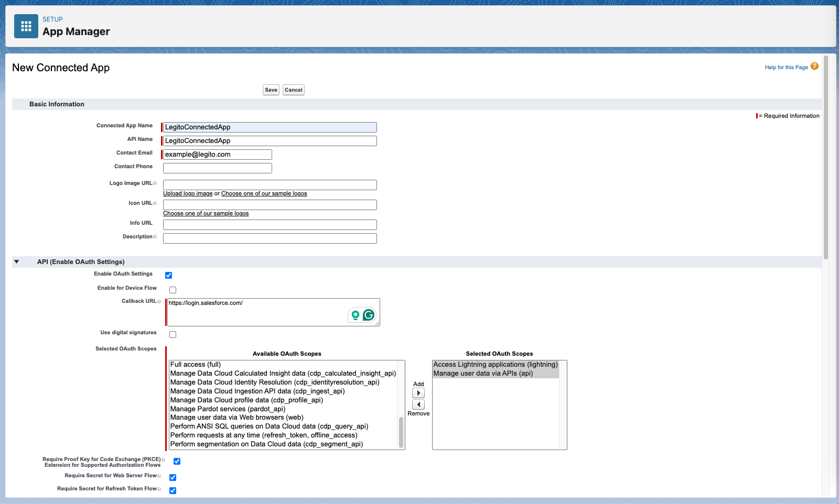Toggle Require Secret for Refresh Token Flow

(173, 491)
